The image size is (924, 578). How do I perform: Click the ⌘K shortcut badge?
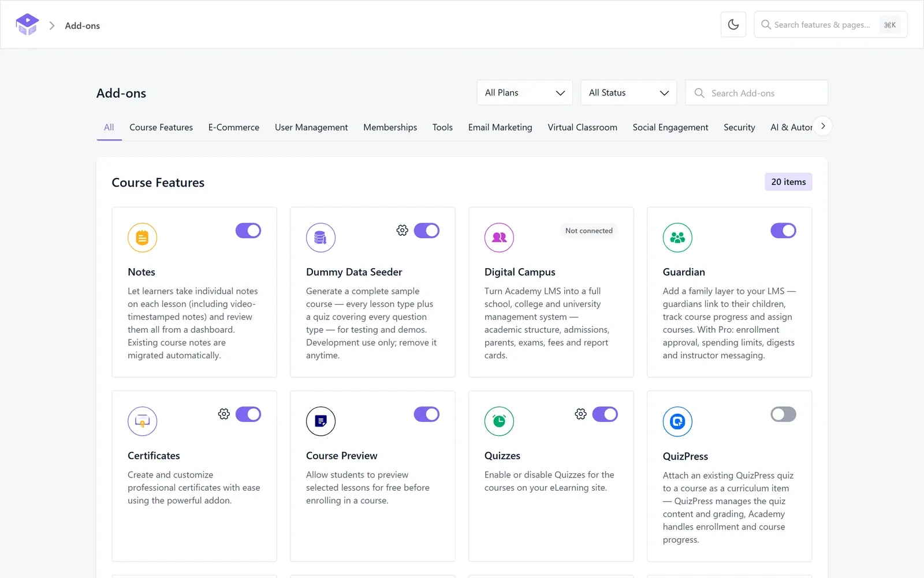(x=890, y=25)
